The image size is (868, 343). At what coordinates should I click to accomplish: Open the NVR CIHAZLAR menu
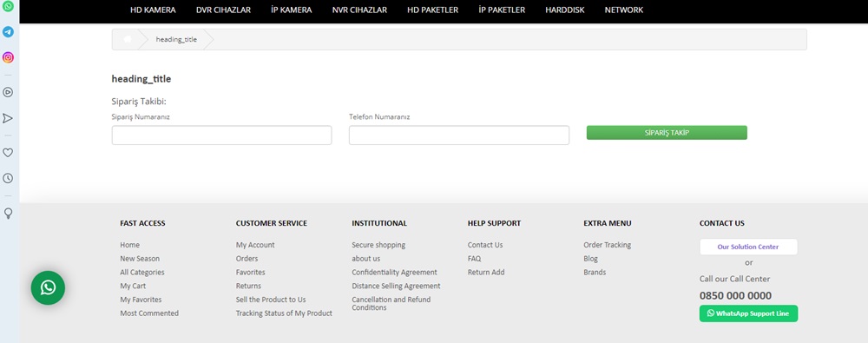[x=359, y=10]
